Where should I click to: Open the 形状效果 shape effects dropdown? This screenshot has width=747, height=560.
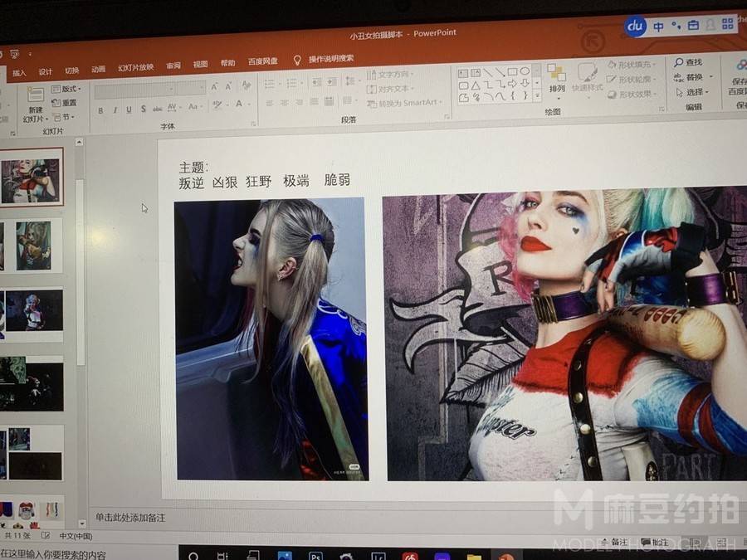[x=633, y=95]
